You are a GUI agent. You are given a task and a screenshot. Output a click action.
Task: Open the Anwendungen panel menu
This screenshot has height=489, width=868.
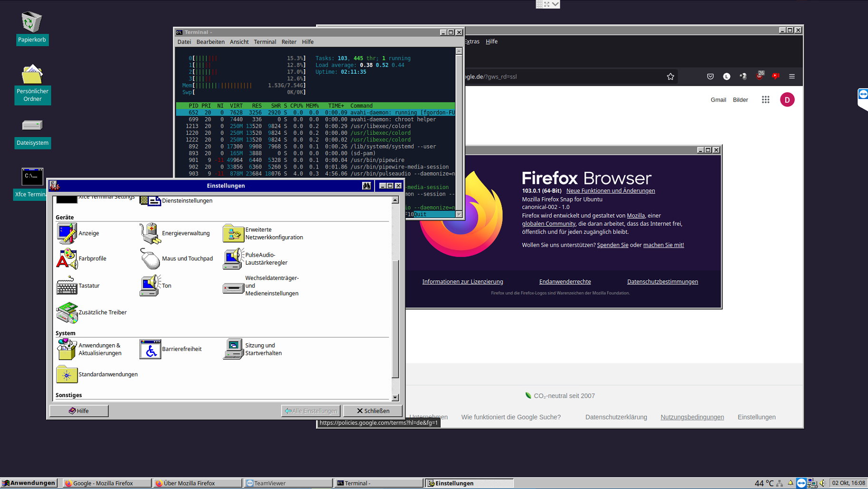[29, 483]
